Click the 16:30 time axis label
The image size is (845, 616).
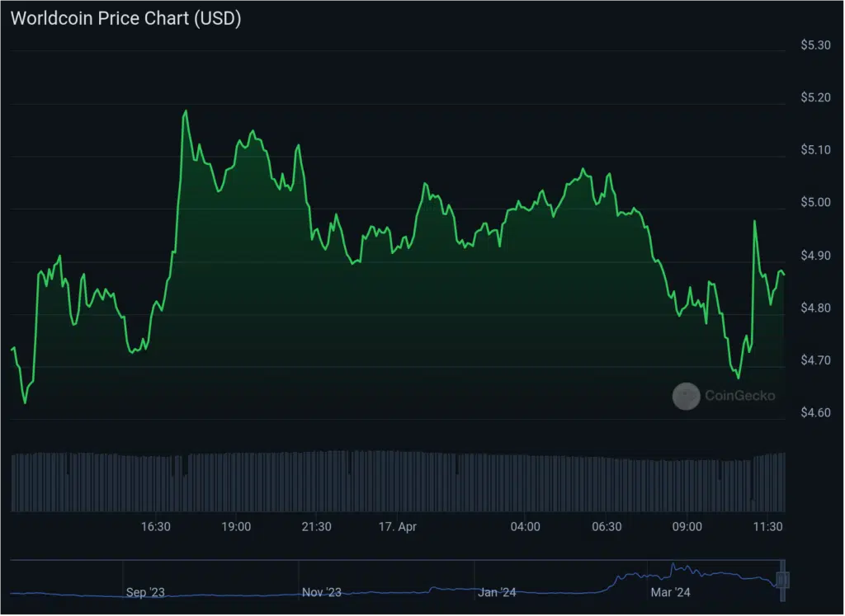pos(157,525)
